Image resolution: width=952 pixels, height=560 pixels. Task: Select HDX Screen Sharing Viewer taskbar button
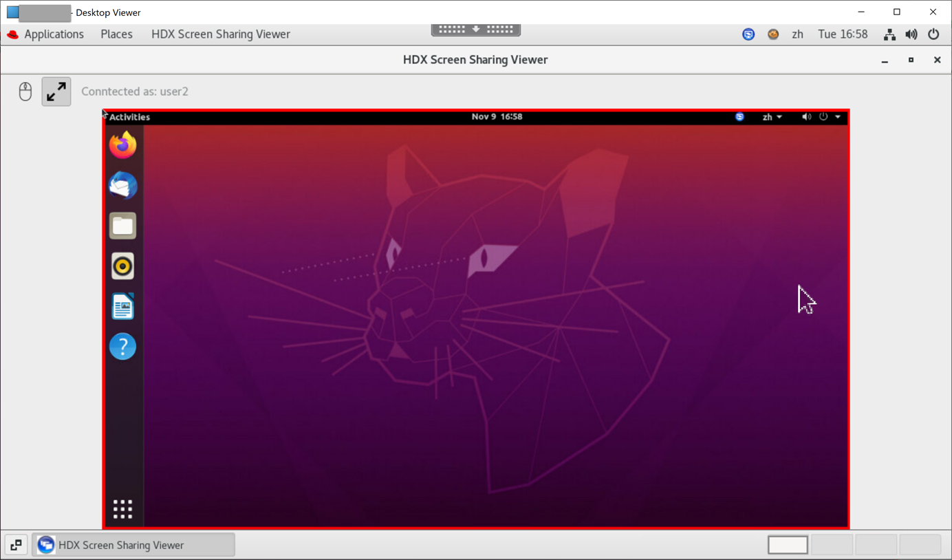click(133, 545)
